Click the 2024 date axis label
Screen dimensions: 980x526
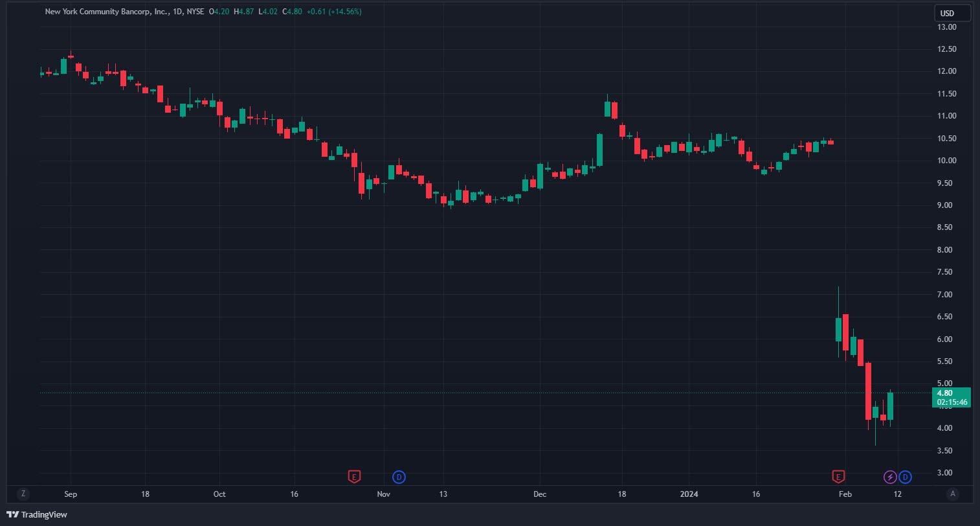[x=688, y=494]
